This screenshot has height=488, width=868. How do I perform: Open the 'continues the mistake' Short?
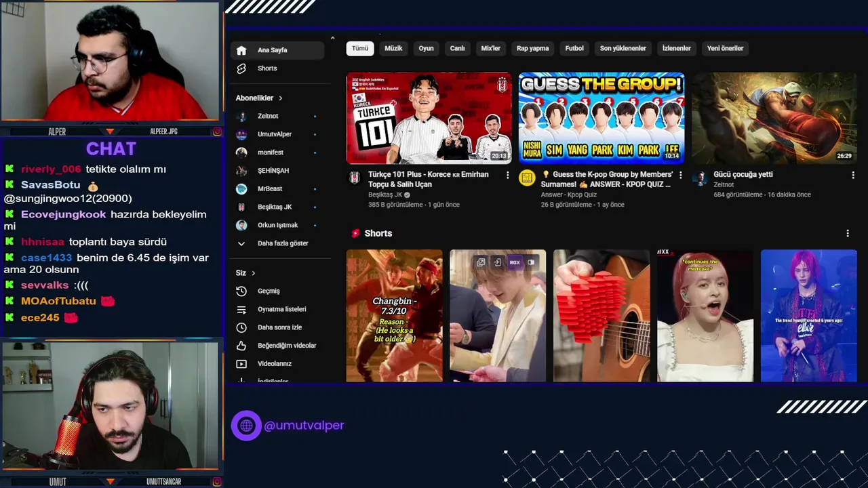click(705, 316)
